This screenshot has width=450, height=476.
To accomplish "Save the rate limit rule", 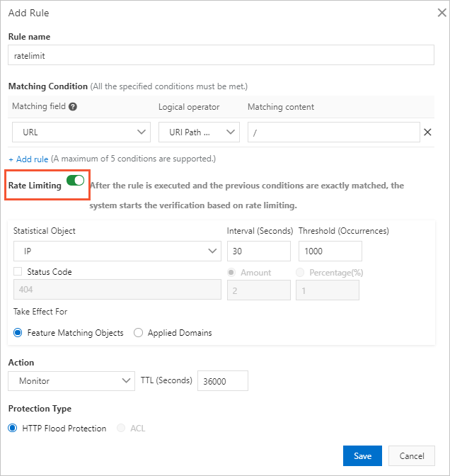I will [362, 456].
